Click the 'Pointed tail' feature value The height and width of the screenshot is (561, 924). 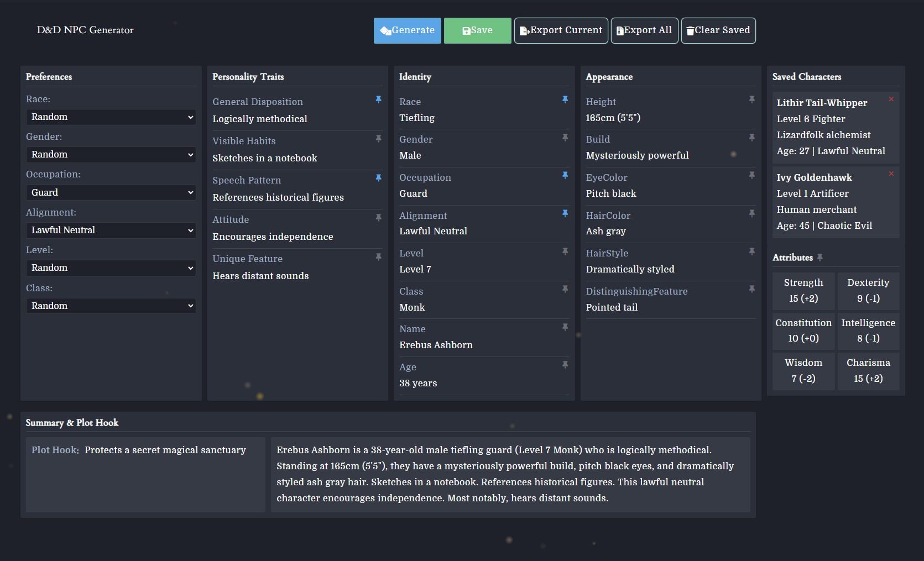[612, 307]
